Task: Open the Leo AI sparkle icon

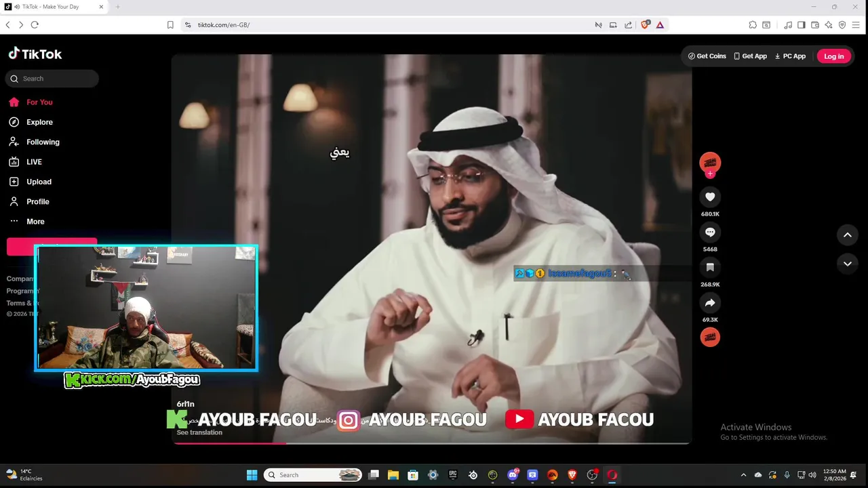Action: [x=828, y=24]
